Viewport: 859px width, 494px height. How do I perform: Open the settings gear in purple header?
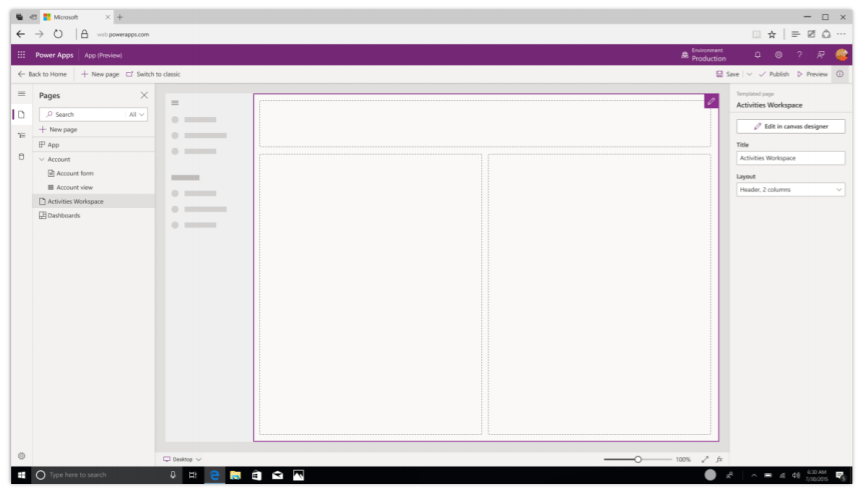[x=778, y=55]
